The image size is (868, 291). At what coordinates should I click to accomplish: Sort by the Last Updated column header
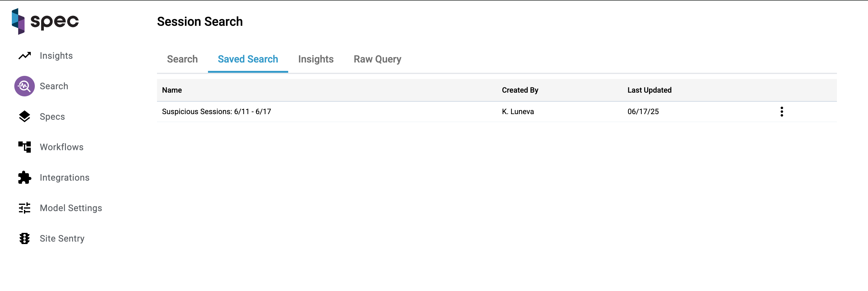tap(649, 90)
